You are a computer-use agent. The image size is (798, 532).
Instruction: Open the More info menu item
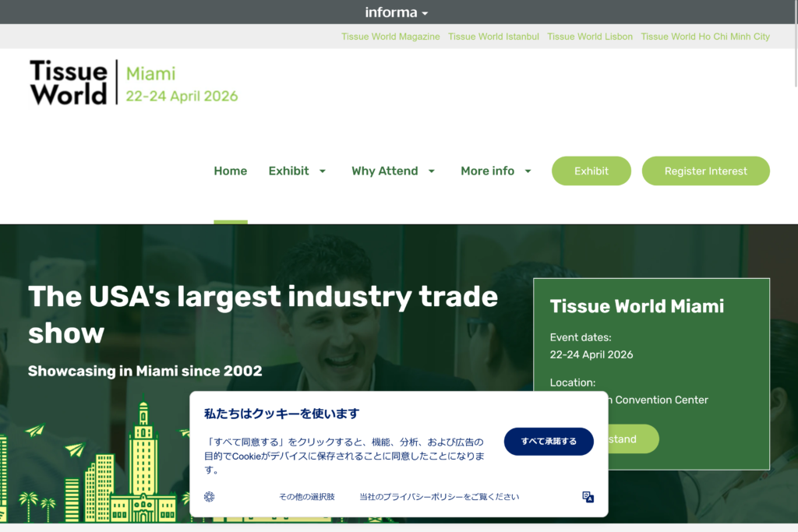click(x=487, y=171)
